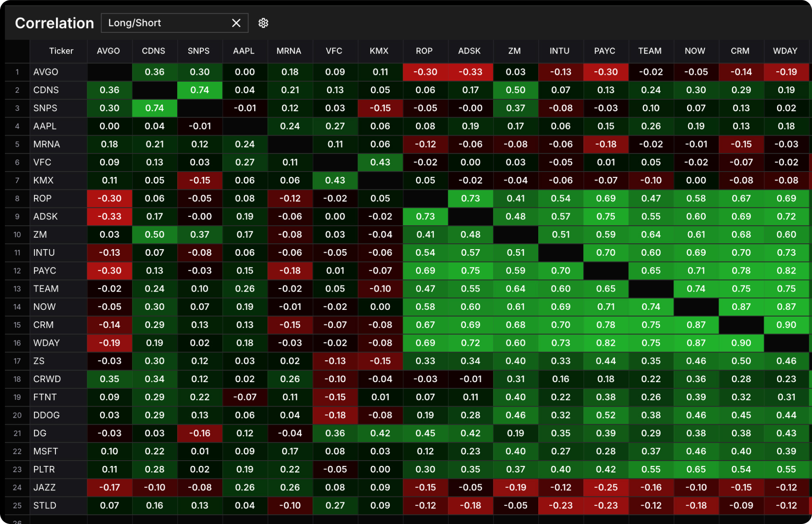The image size is (812, 524).
Task: Click DG row KMX cell 0.42
Action: point(380,433)
